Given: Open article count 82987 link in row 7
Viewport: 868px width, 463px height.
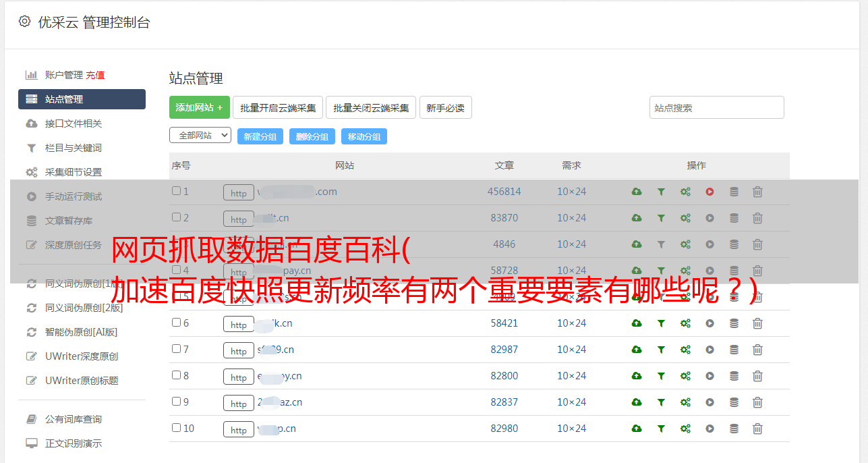Looking at the screenshot, I should (504, 350).
